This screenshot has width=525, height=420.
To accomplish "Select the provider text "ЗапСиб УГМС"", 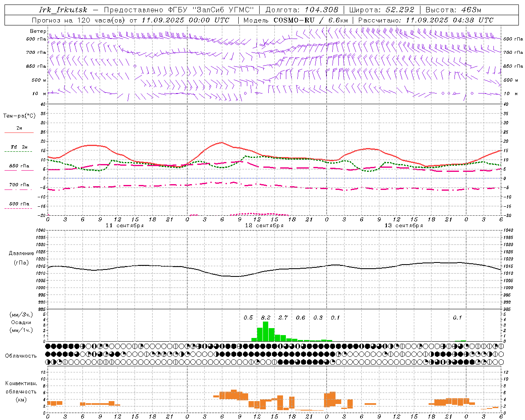I will click(224, 10).
